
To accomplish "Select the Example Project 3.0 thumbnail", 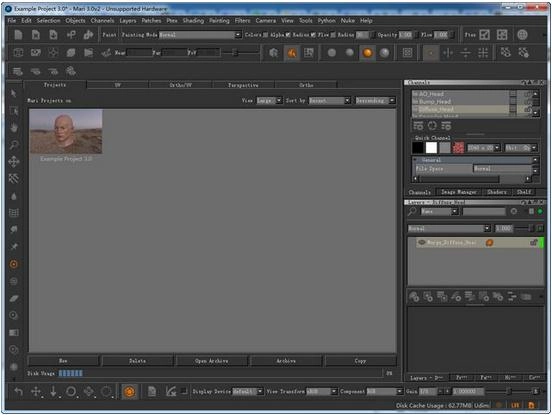I will [x=66, y=131].
